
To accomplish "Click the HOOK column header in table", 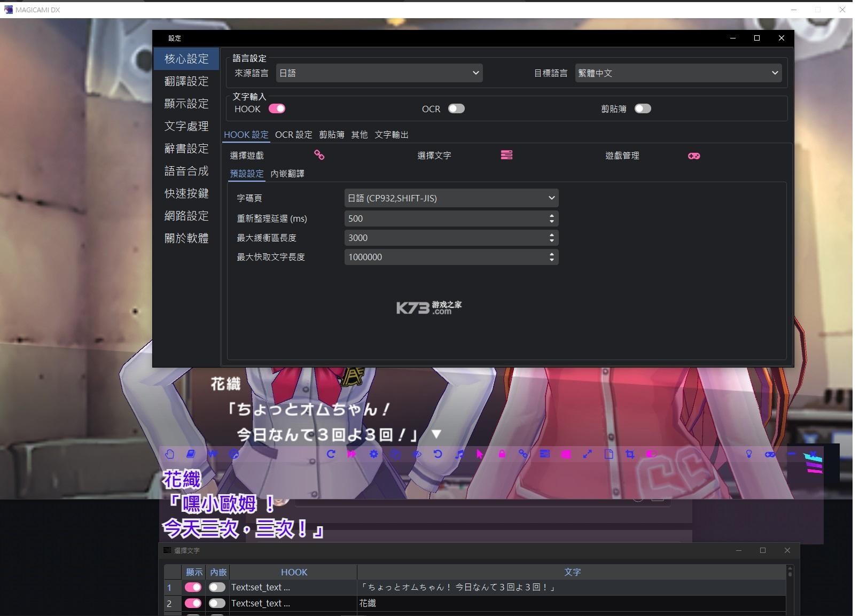I will (293, 572).
